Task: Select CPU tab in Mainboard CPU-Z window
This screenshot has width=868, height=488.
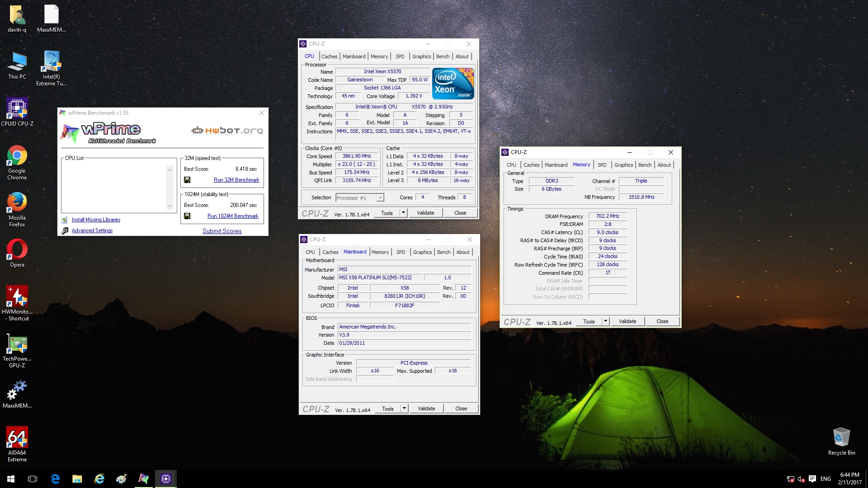Action: (310, 252)
